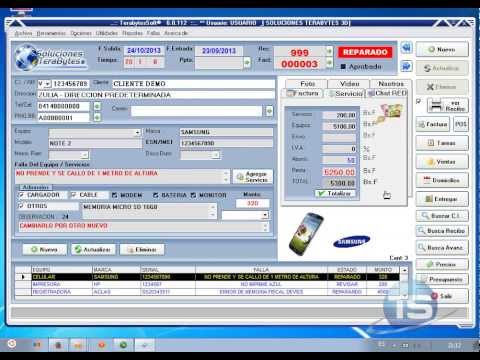Click the next record arrow icon

coord(406,66)
